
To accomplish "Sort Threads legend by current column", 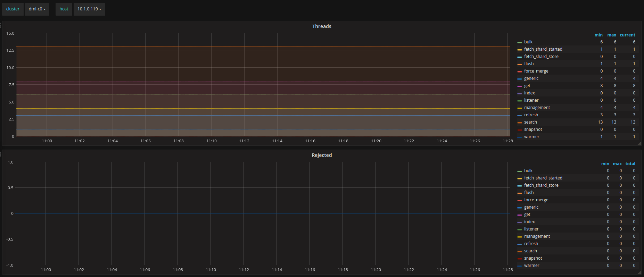I will click(x=627, y=35).
